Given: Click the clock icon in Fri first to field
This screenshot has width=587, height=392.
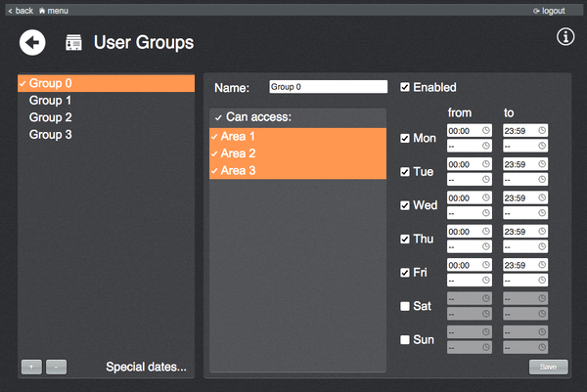Looking at the screenshot, I should pos(542,265).
